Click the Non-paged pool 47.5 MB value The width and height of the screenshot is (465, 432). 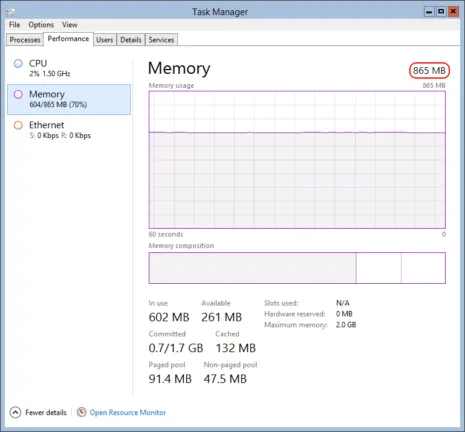225,379
